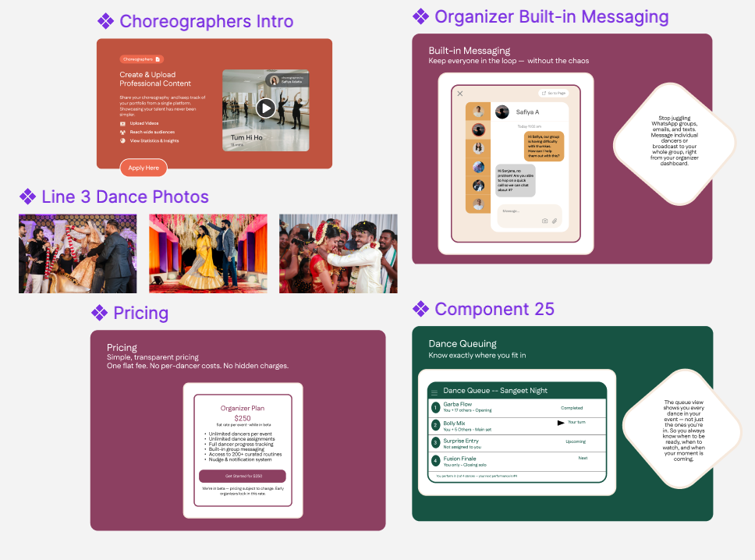The height and width of the screenshot is (560, 755).
Task: Open the Go to Page link
Action: coord(556,93)
